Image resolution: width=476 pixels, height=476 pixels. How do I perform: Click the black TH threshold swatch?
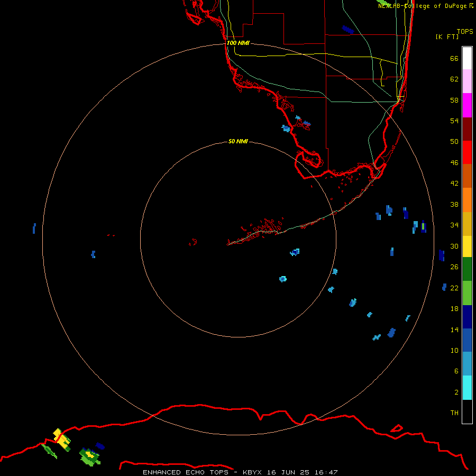(x=467, y=411)
